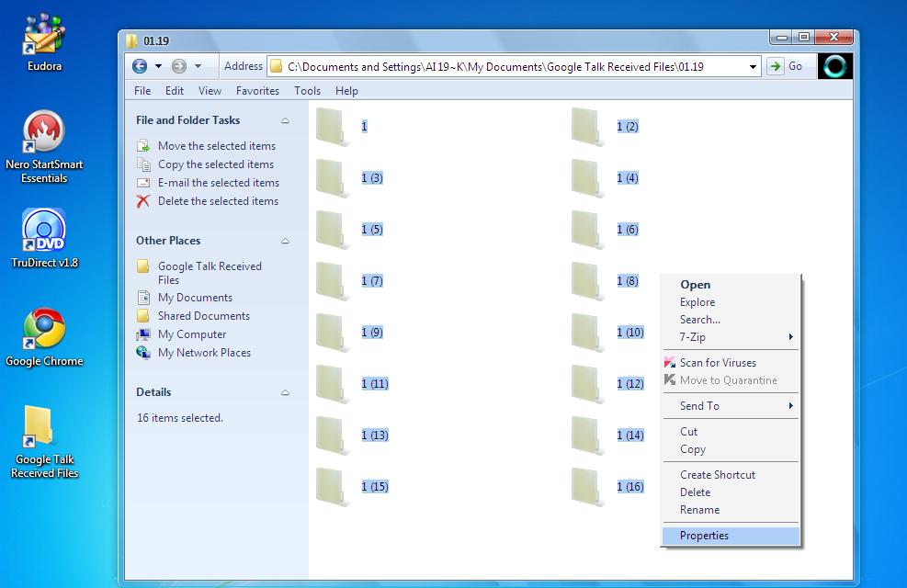The width and height of the screenshot is (907, 588).
Task: Click the Back navigation arrow icon
Action: tap(140, 66)
